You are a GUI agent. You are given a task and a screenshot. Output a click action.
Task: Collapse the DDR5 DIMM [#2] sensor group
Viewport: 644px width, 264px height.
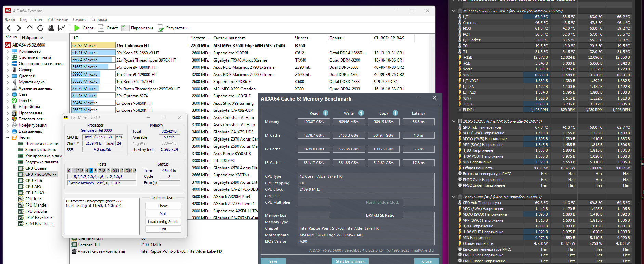(x=454, y=197)
